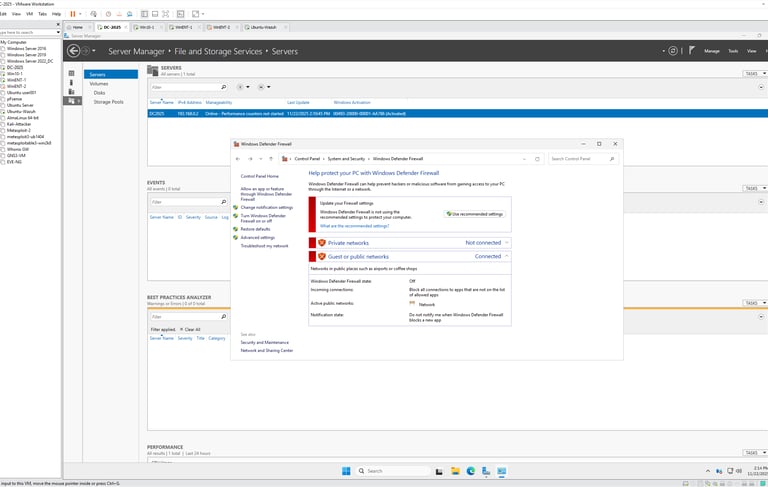
Task: Open the Manage menu in Server Manager
Action: point(712,51)
